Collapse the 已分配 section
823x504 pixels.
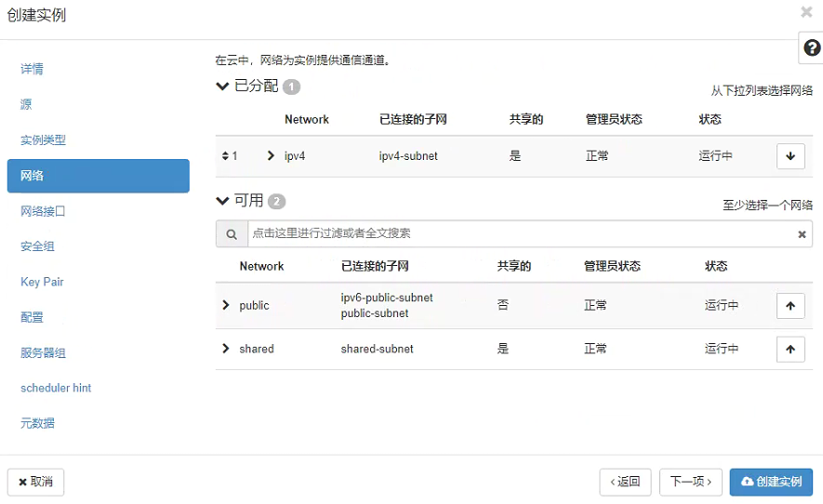pyautogui.click(x=222, y=86)
